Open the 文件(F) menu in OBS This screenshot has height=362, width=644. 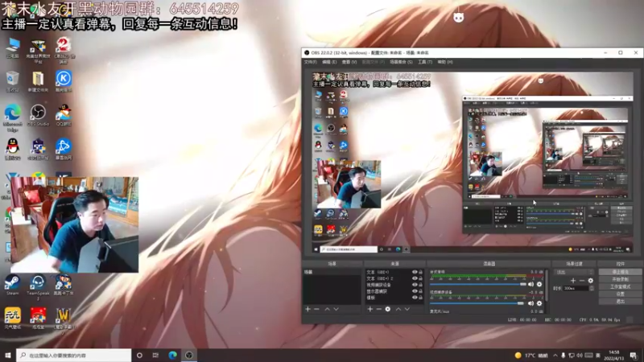coord(310,62)
